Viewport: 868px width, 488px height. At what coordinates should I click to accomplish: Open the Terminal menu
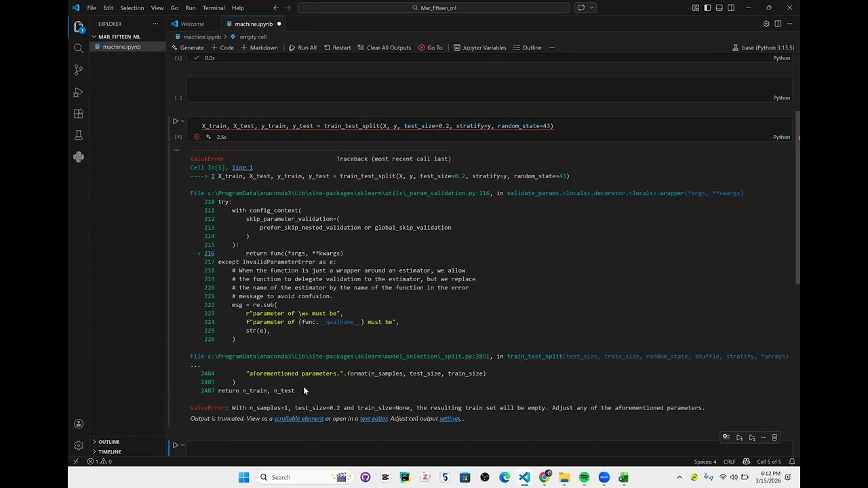click(x=214, y=7)
